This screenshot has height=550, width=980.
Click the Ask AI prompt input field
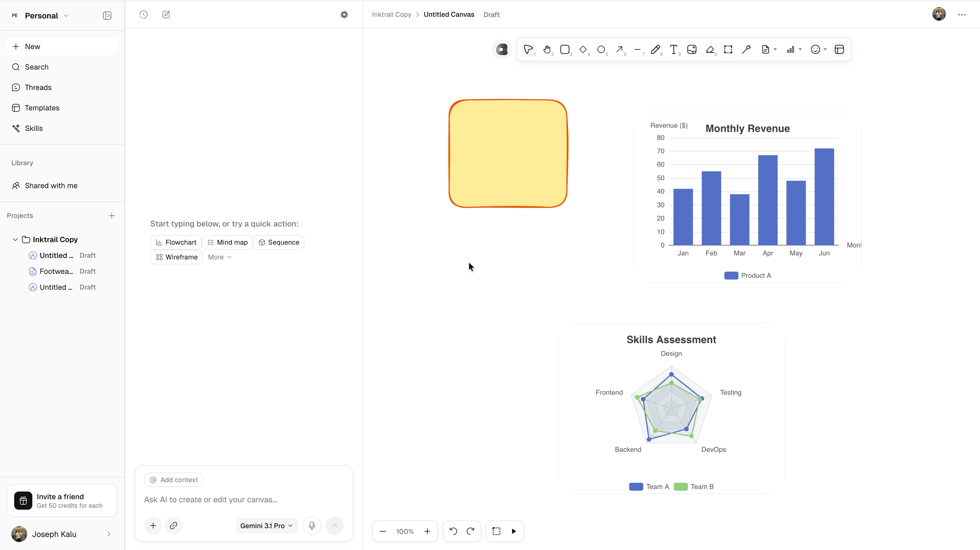[244, 500]
